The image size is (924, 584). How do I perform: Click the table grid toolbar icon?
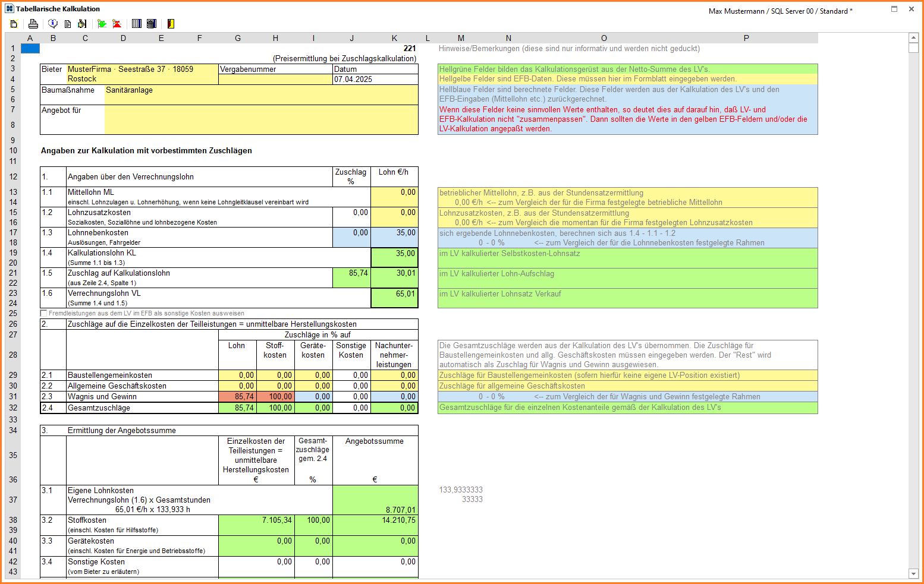[136, 24]
